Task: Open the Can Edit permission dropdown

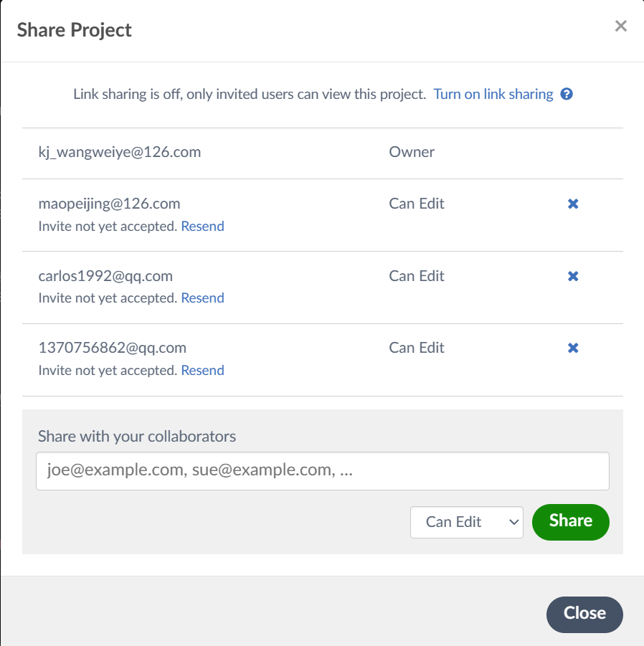Action: [x=466, y=522]
